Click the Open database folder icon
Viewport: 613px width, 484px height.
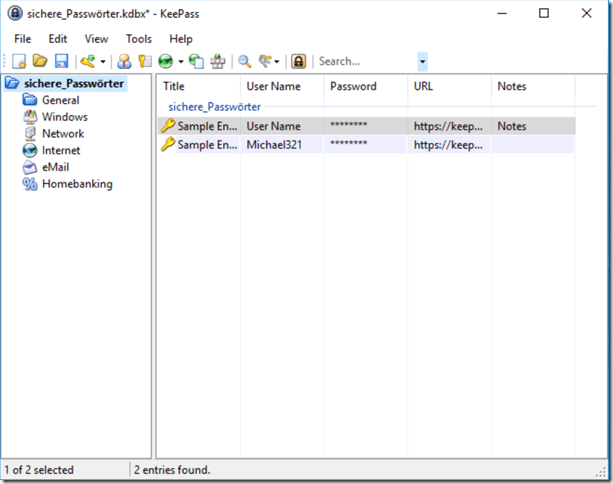pyautogui.click(x=40, y=61)
